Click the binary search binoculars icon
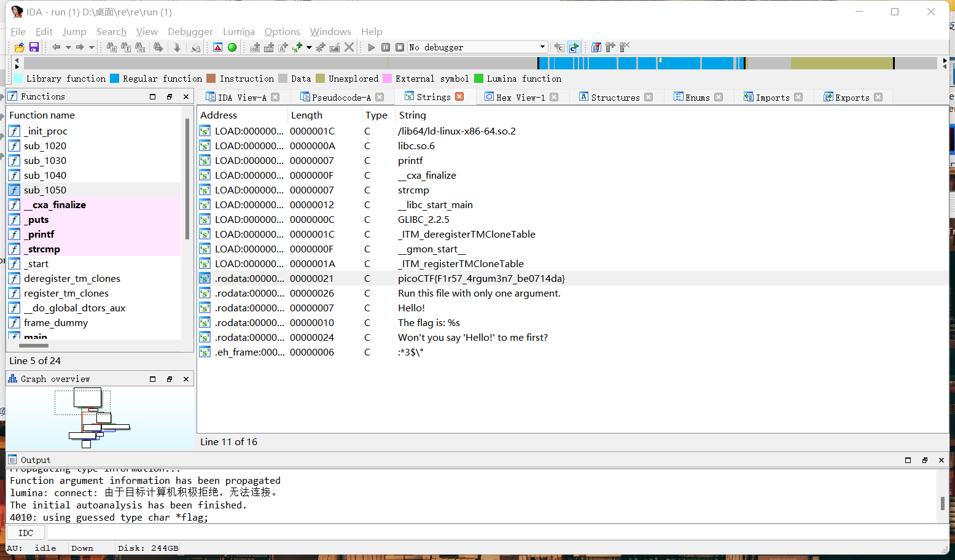 point(140,47)
